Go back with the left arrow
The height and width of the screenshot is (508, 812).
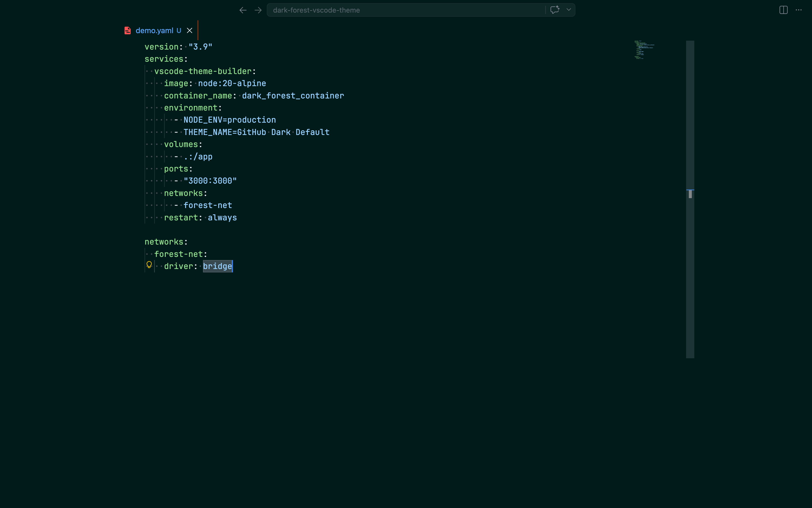243,10
